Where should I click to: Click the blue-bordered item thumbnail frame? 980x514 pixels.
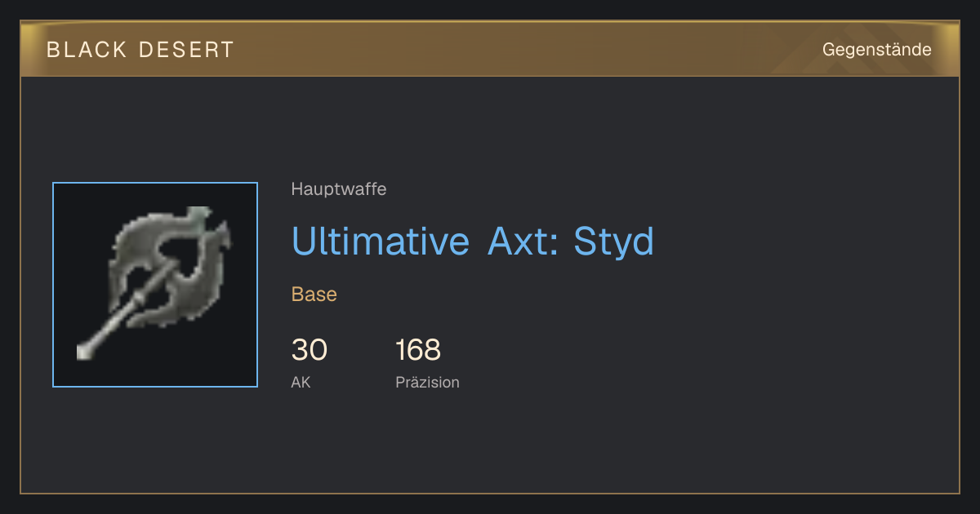coord(155,285)
